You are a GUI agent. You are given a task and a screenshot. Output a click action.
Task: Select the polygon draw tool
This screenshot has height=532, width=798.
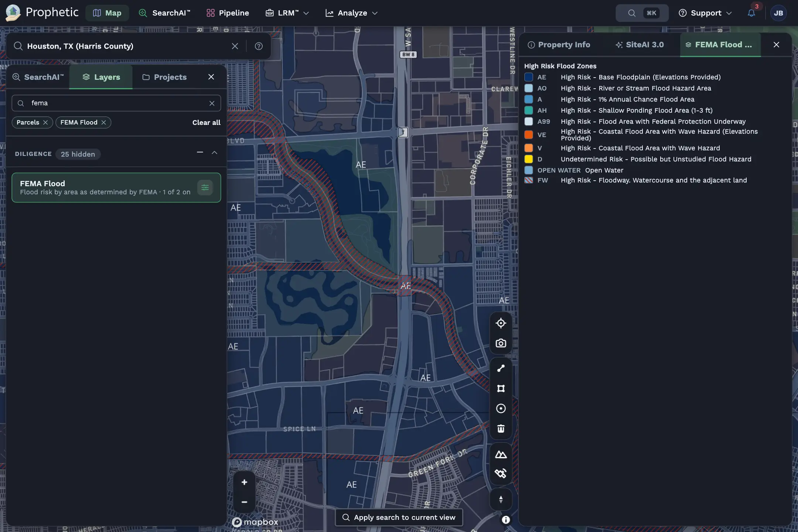pos(501,388)
